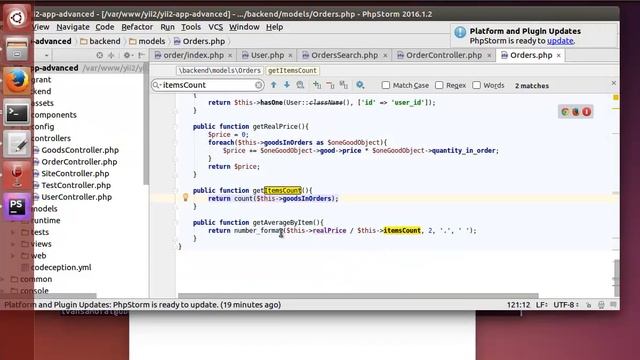Screen dimensions: 640x360
Task: Click the intention light bulb in gutter
Action: click(185, 198)
